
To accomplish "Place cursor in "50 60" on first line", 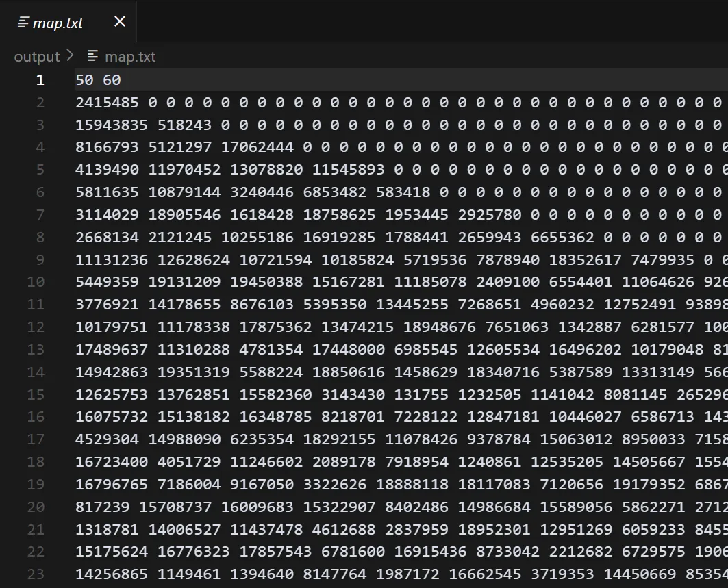I will (x=98, y=80).
